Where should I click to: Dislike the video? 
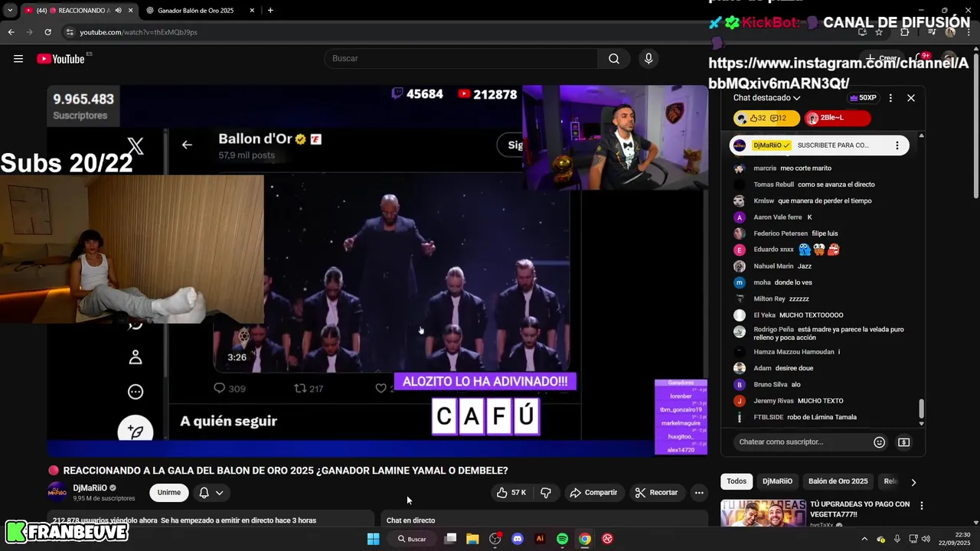[x=546, y=493]
